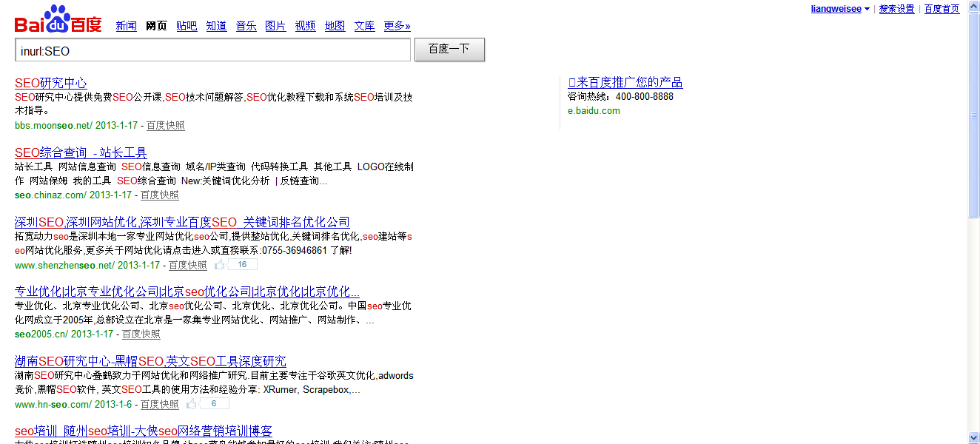
Task: Open 搜索设置 in the top right
Action: (x=896, y=9)
